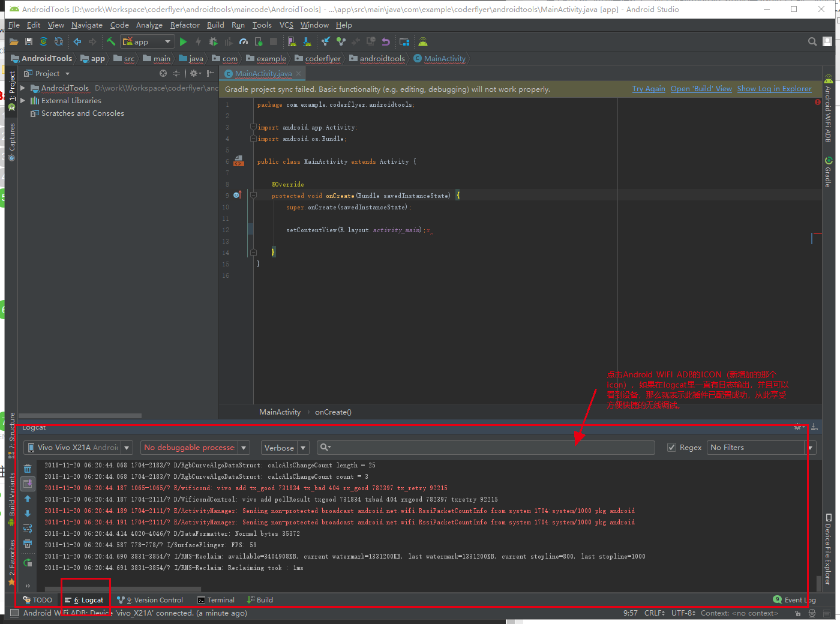This screenshot has width=840, height=624.
Task: Click the Project panel locate-file target icon
Action: 163,73
